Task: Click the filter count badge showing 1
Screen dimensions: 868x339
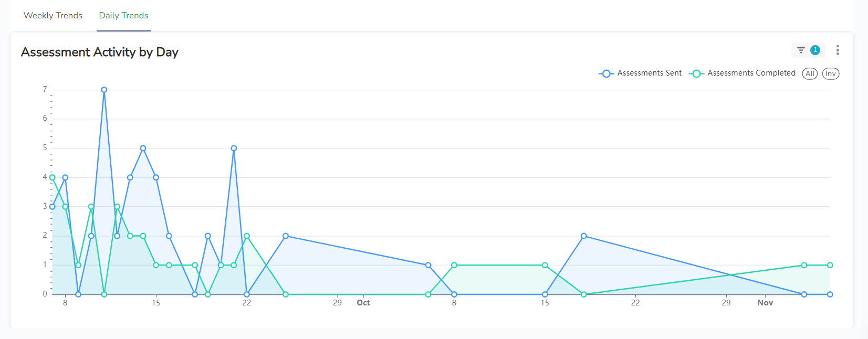Action: click(x=815, y=50)
